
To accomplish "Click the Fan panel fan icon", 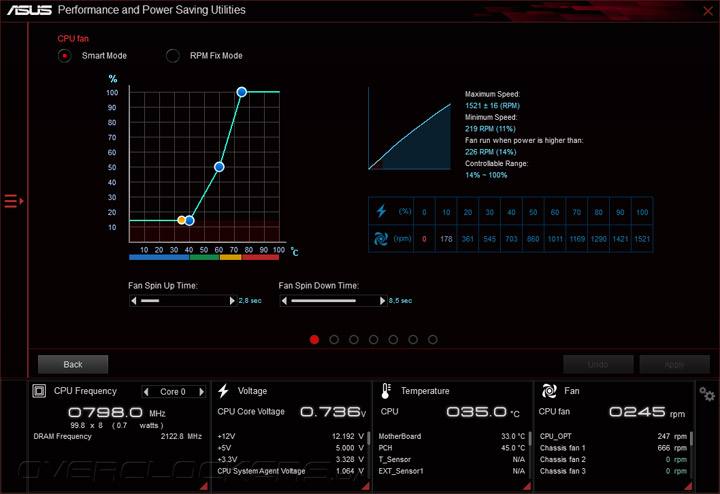I will pos(549,391).
